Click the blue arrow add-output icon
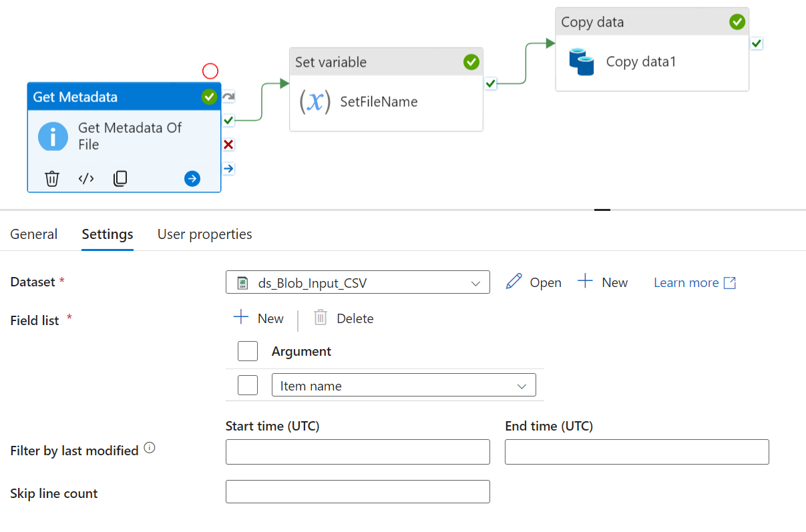This screenshot has height=532, width=806. coord(192,179)
